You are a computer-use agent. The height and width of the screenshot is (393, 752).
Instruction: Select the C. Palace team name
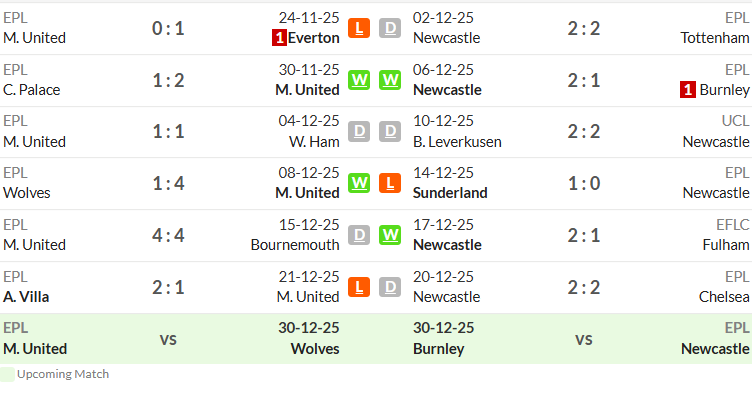(x=32, y=90)
